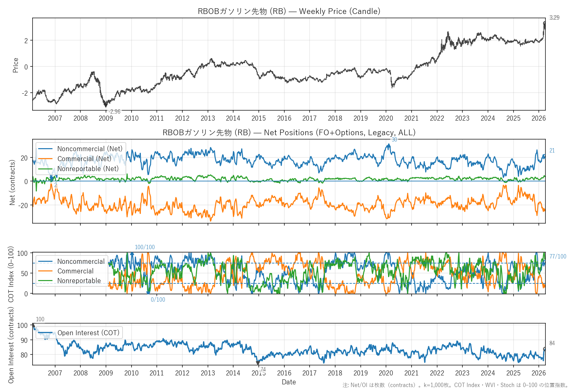574x392 pixels.
Task: Click the COT Index peak triangle marker at 100/100
Action: coord(132,253)
